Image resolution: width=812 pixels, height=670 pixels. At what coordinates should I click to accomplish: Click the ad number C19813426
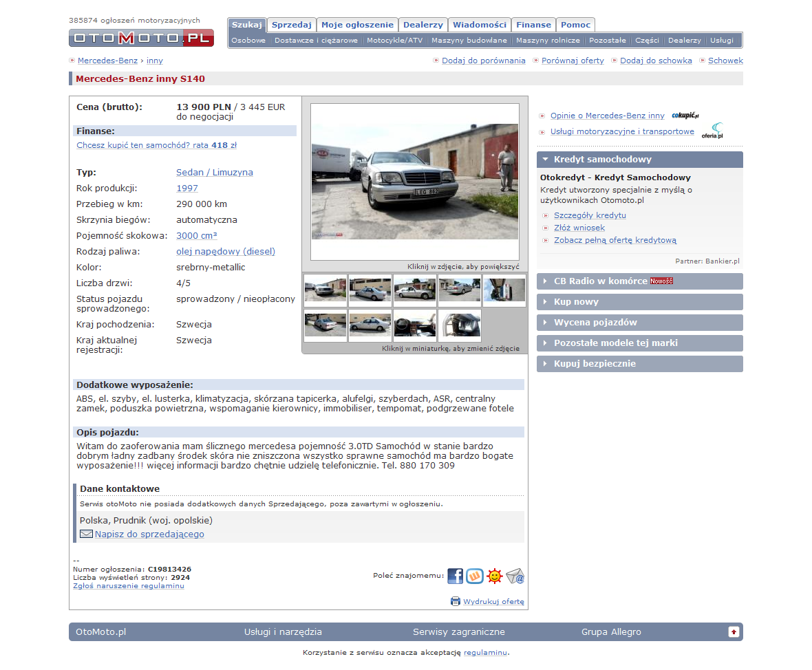pyautogui.click(x=169, y=569)
